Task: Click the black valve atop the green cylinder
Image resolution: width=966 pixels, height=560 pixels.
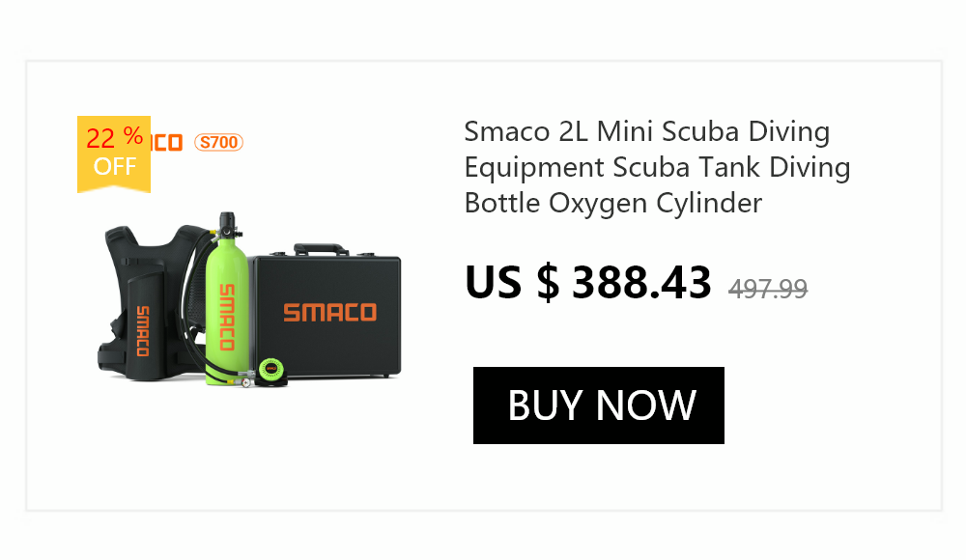Action: pos(227,224)
